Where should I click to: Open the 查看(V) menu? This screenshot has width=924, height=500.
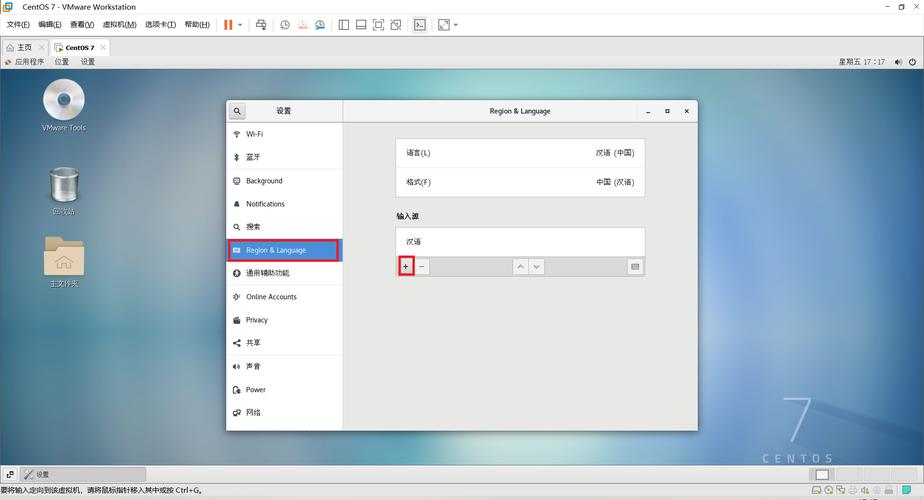tap(82, 25)
